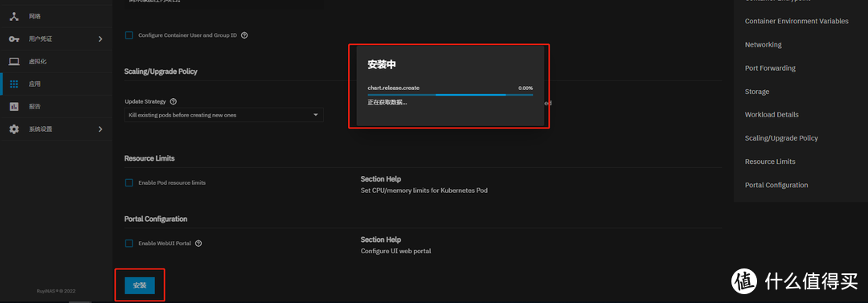Open the Update Strategy dropdown
The image size is (868, 303).
[x=223, y=115]
